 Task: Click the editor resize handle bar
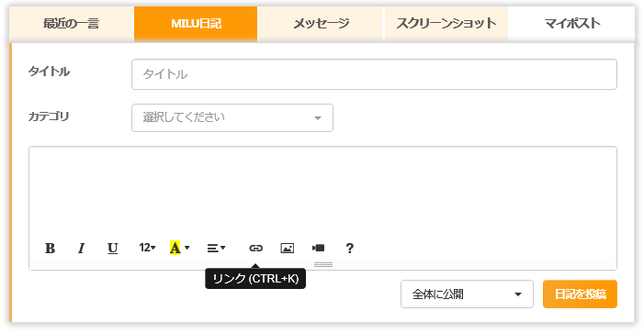pyautogui.click(x=322, y=264)
